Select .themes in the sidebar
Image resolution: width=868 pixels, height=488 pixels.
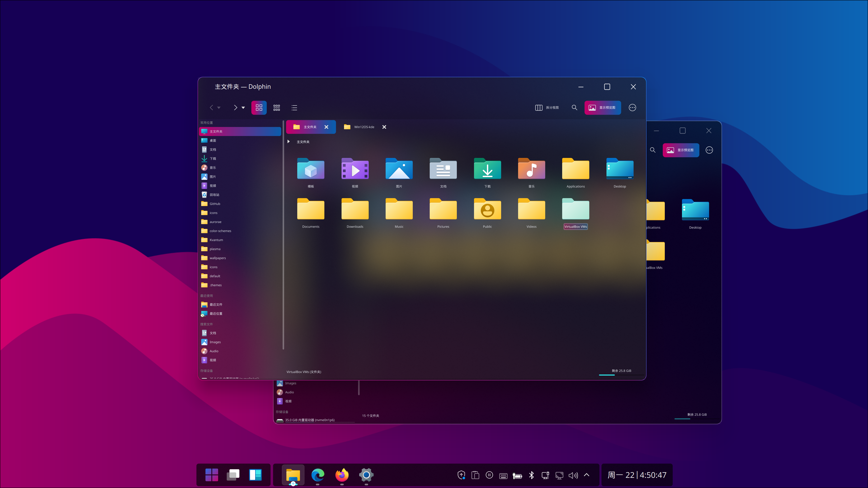tap(240, 285)
